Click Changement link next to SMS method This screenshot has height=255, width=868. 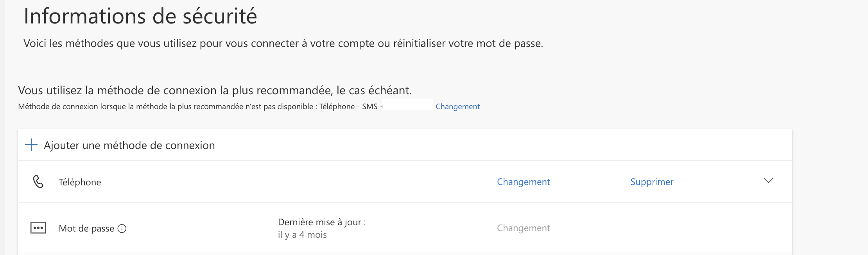pyautogui.click(x=457, y=106)
